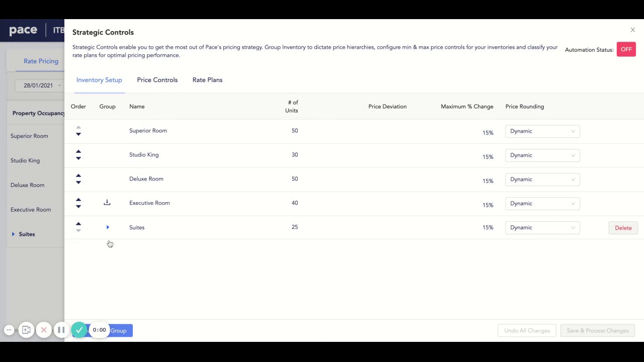This screenshot has width=644, height=362.
Task: Move Studio King up in order
Action: click(x=78, y=151)
